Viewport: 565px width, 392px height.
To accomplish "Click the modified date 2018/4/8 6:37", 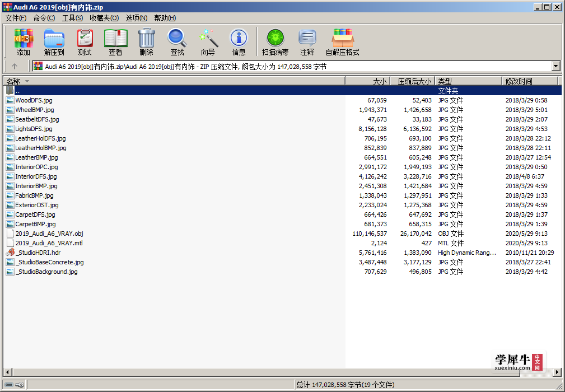I will click(525, 176).
